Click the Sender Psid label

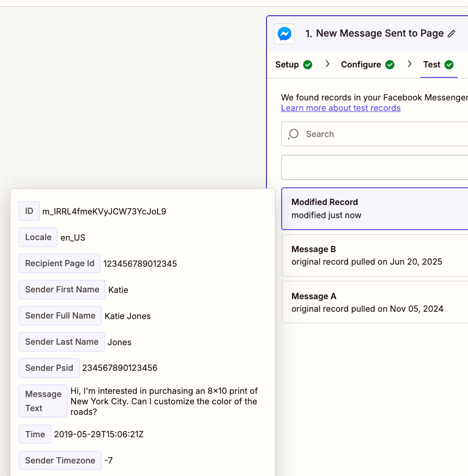pyautogui.click(x=49, y=368)
